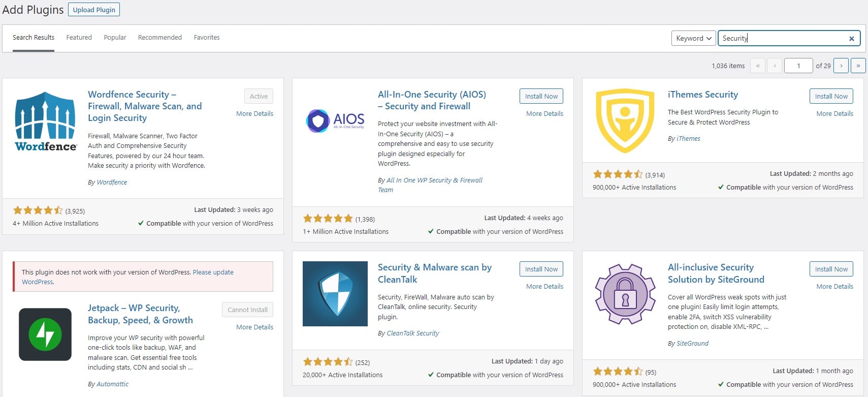This screenshot has width=868, height=397.
Task: Click the 20,000+ Active Installations text
Action: pyautogui.click(x=342, y=375)
